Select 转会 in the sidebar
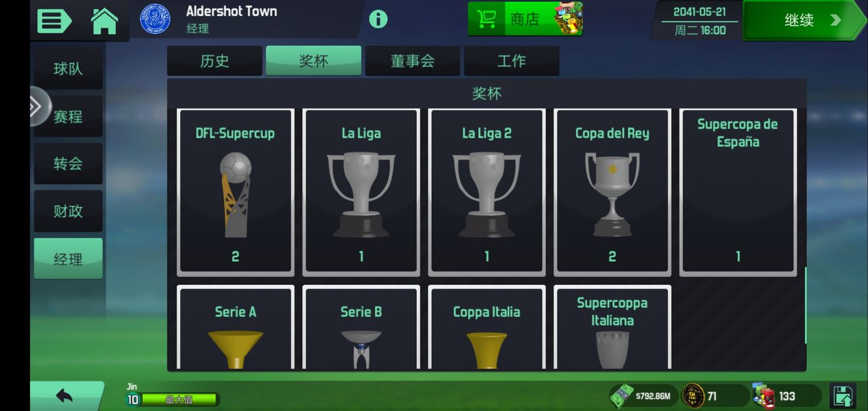Screen dimensions: 868x411 (68, 164)
